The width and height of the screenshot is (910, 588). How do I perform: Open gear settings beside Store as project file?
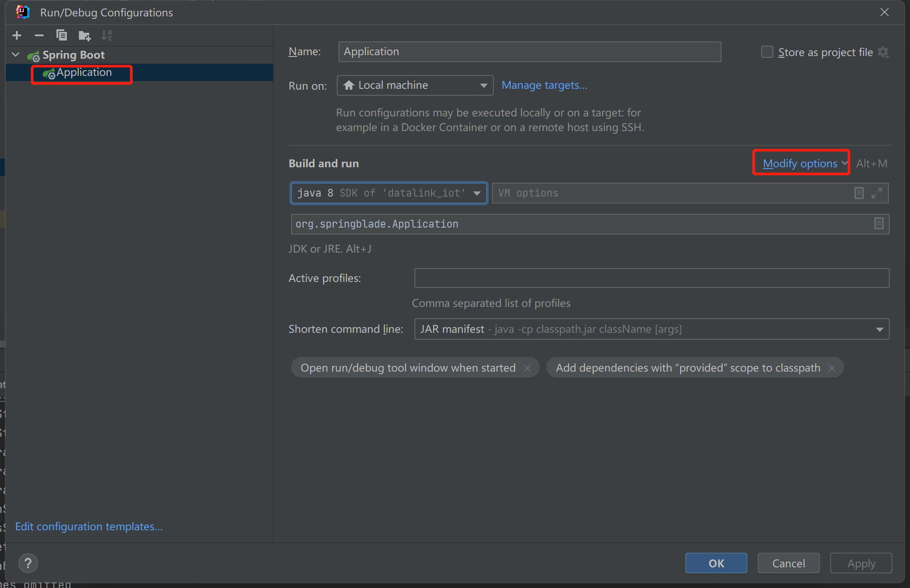(883, 52)
